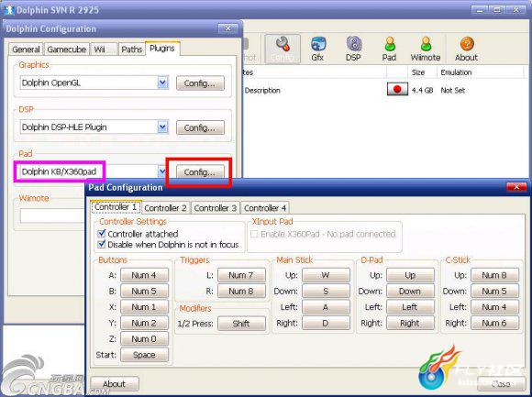Click the Wiimote plugin selection field

[x=52, y=215]
